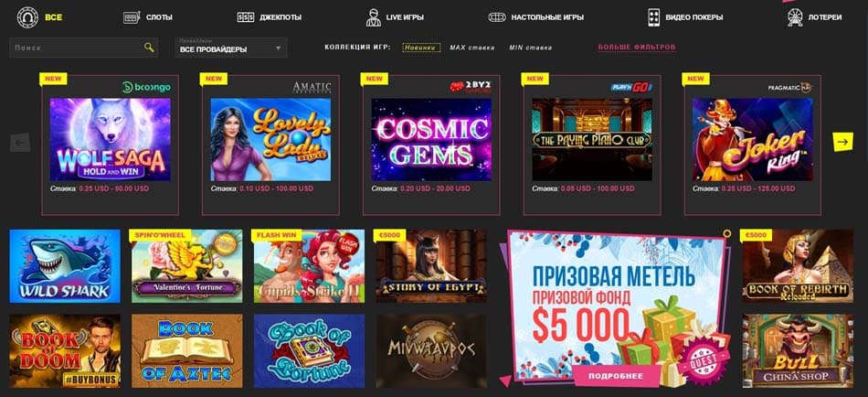868x397 pixels.
Task: Click the lottery wheel icon
Action: click(x=795, y=17)
